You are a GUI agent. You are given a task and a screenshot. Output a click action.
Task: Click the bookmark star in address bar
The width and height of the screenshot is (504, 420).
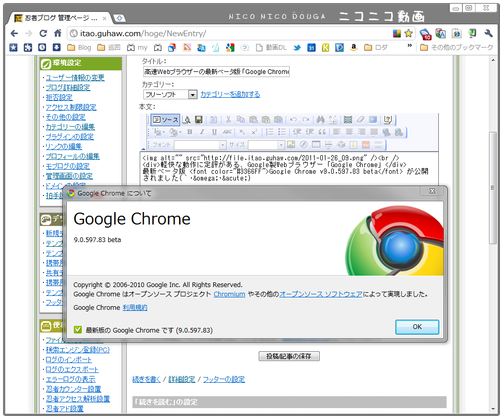[x=409, y=34]
